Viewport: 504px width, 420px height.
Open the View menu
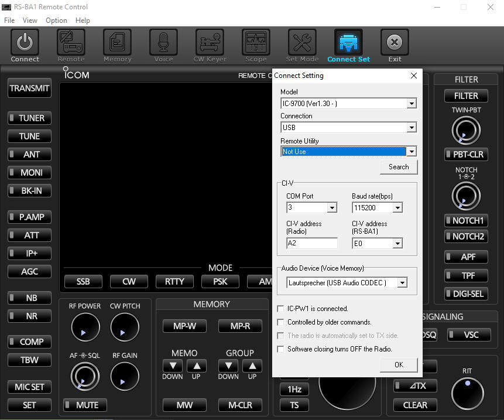coord(30,21)
